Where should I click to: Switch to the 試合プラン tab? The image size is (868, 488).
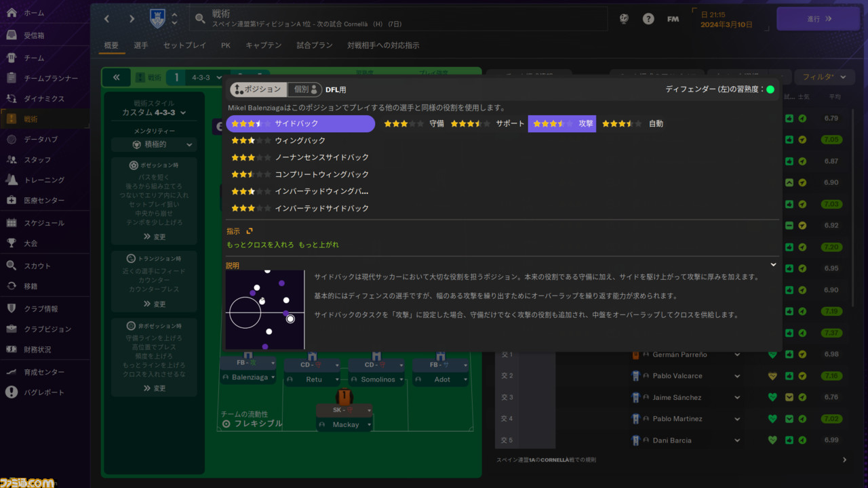pos(315,45)
